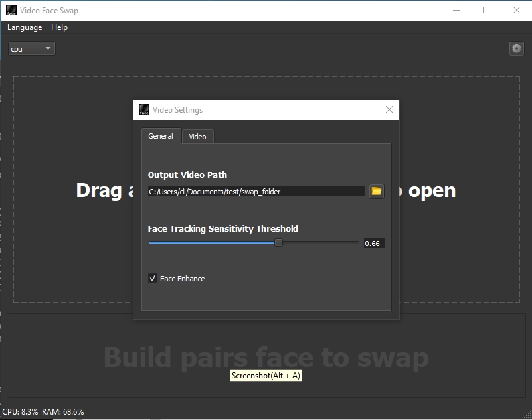The image size is (532, 420).
Task: Switch to the Video tab
Action: [x=197, y=137]
